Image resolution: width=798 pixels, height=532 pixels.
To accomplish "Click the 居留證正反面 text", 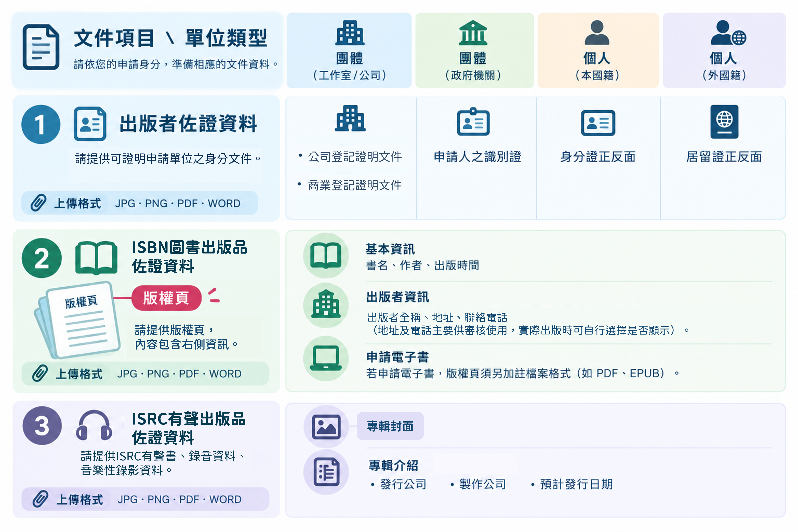I will [724, 156].
